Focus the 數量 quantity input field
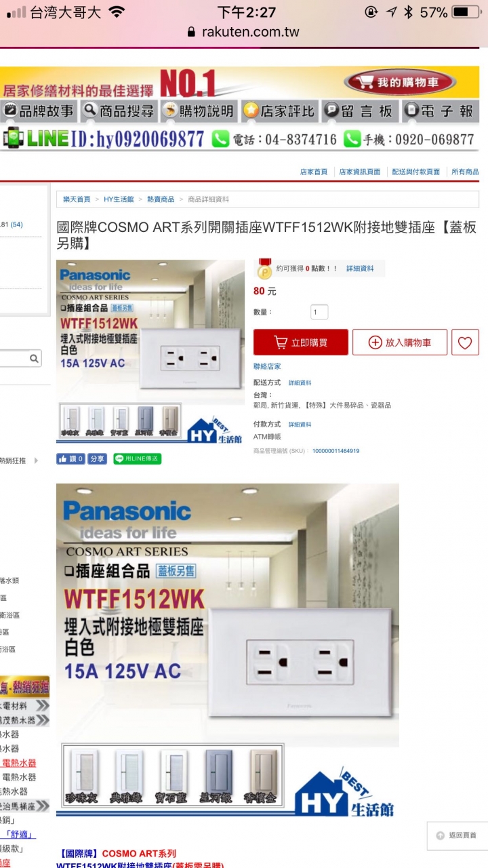 pyautogui.click(x=319, y=313)
